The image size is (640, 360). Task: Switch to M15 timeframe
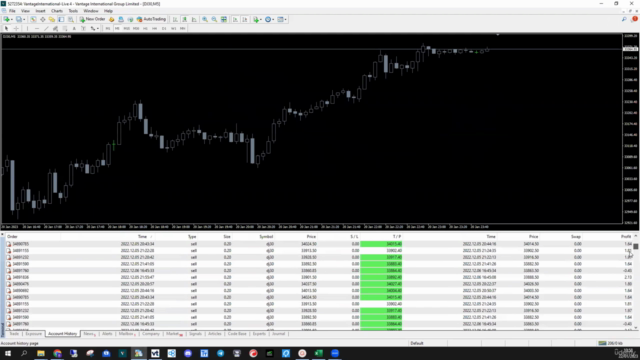click(x=127, y=28)
